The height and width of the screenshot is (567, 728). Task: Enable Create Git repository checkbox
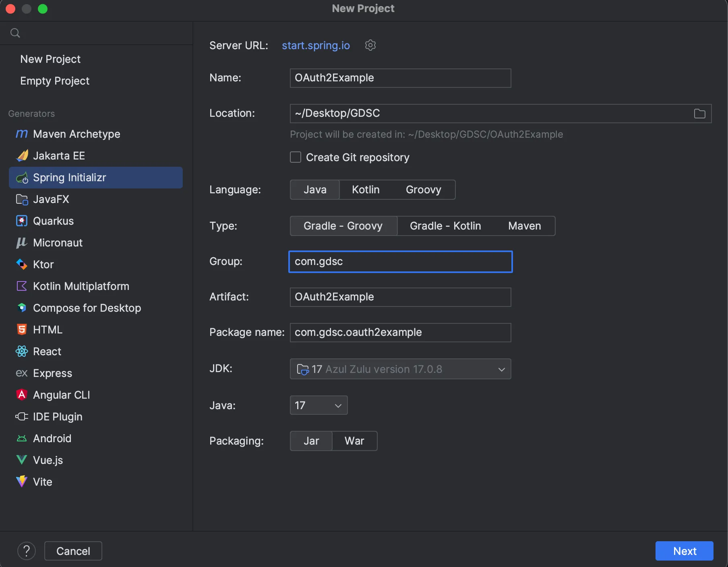pyautogui.click(x=296, y=157)
